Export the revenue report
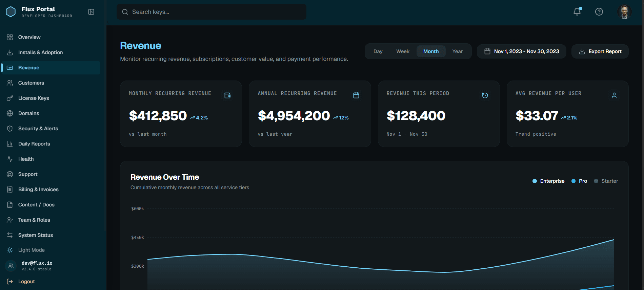Image resolution: width=644 pixels, height=290 pixels. point(600,51)
